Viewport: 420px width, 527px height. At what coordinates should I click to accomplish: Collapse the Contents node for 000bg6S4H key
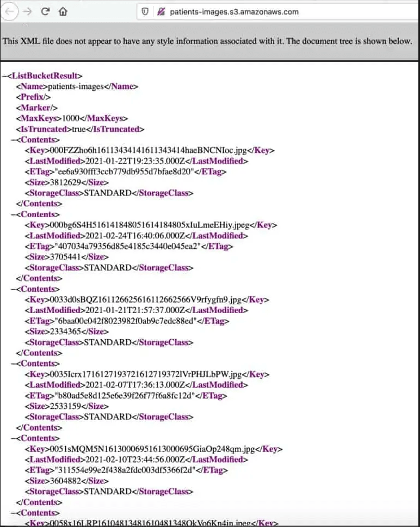coord(14,215)
